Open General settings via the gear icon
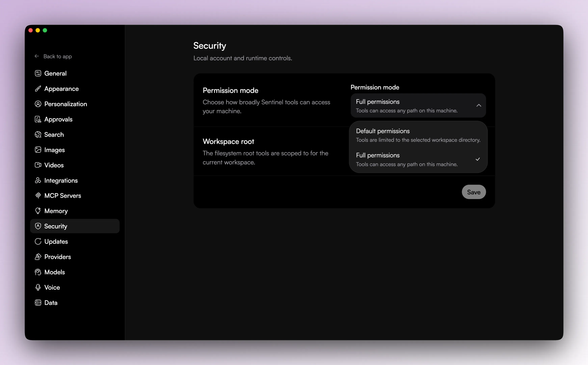 (38, 73)
